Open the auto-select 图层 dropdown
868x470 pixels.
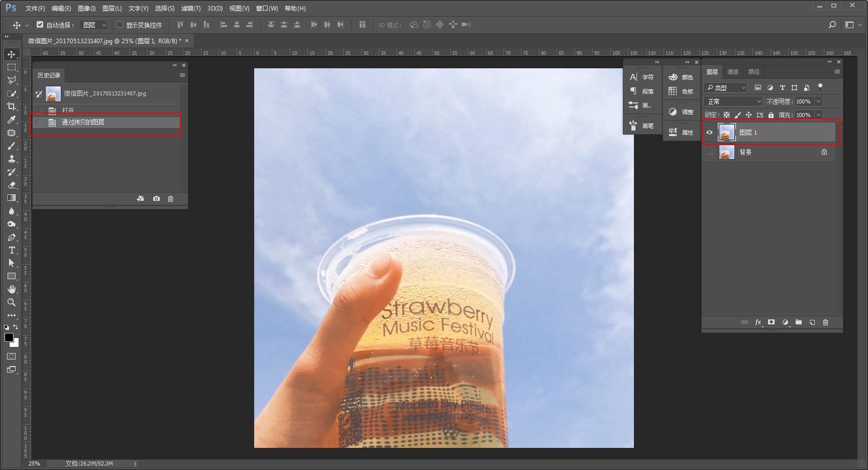[x=94, y=25]
